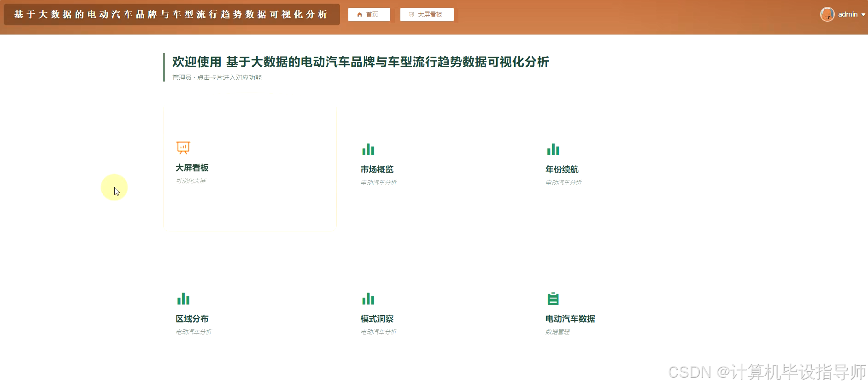Click 电动汽车分析 subtitle under 年份续航
The image size is (868, 387).
coord(564,182)
